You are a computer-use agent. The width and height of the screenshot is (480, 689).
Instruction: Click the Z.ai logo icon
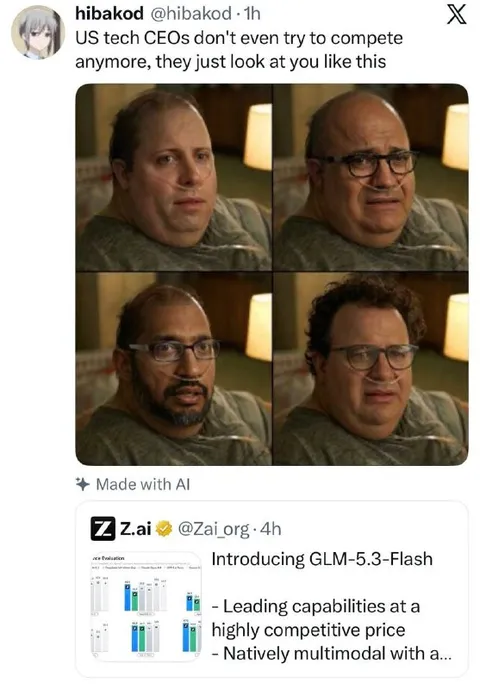[103, 529]
